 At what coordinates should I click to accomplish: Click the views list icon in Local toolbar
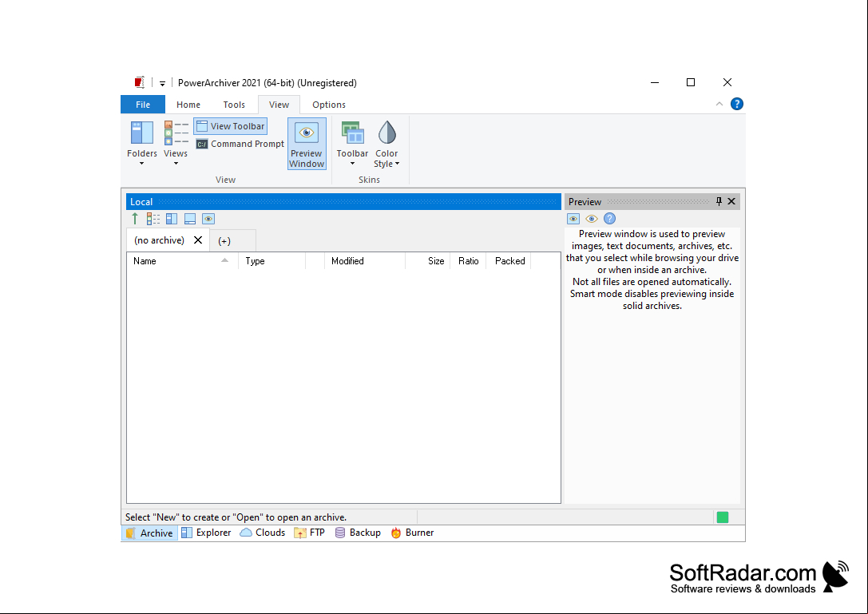[x=153, y=219]
